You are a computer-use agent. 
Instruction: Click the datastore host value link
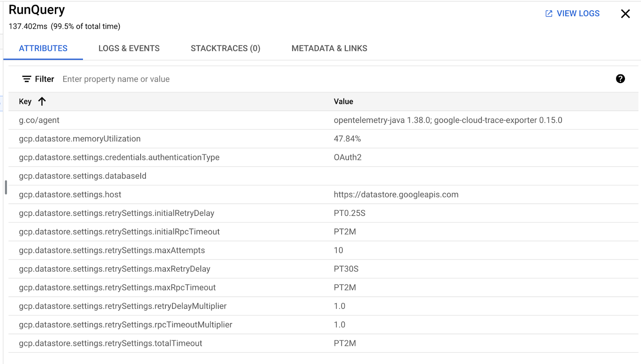coord(396,194)
